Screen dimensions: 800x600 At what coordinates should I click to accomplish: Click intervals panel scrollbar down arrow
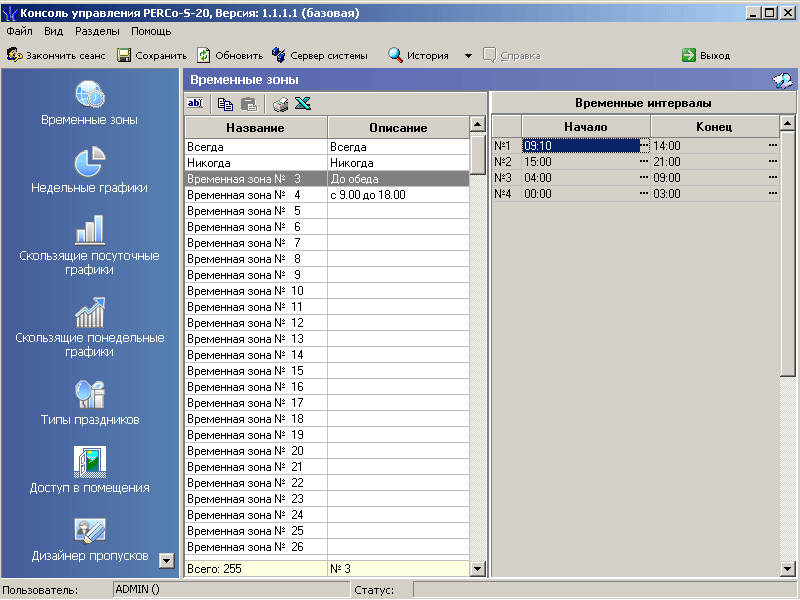click(x=787, y=568)
